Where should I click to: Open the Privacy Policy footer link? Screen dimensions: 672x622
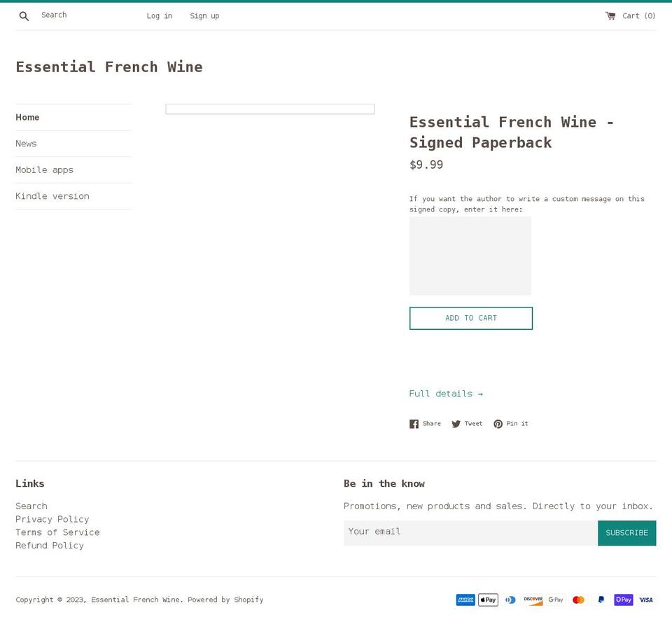52,519
